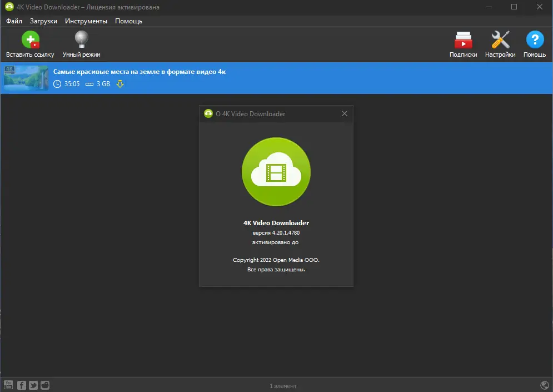This screenshot has width=553, height=392.
Task: Click the globe icon at bottom right
Action: 544,384
